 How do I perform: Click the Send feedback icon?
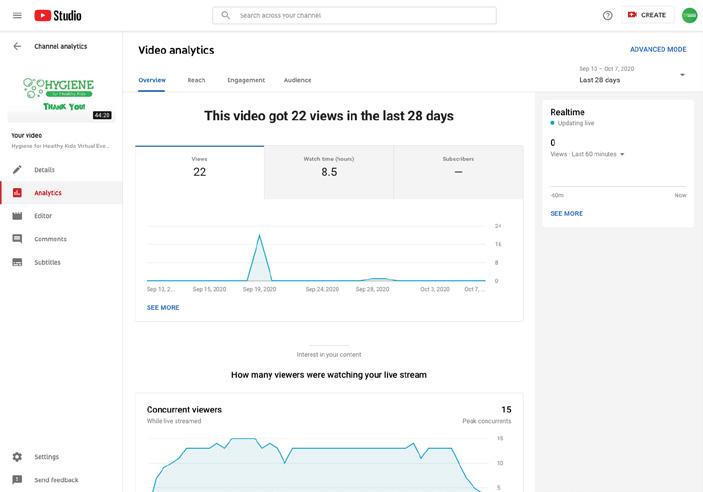pyautogui.click(x=17, y=480)
